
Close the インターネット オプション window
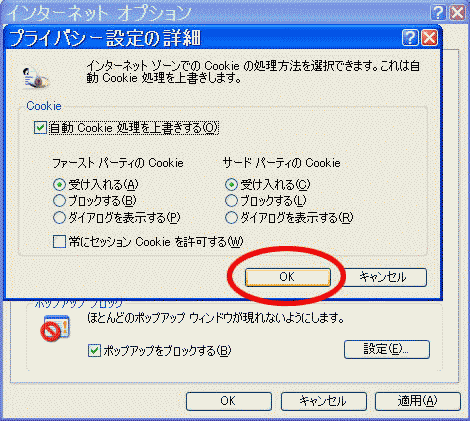457,13
